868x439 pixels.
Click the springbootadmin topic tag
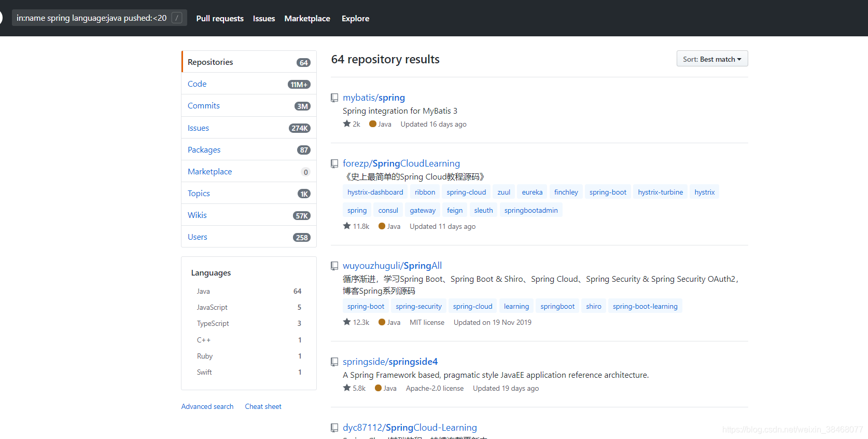pos(531,210)
